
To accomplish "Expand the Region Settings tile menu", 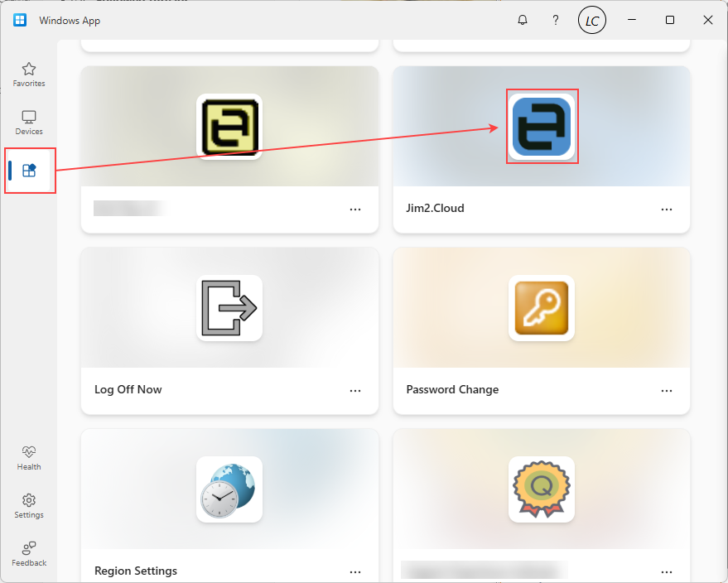I will pyautogui.click(x=355, y=571).
